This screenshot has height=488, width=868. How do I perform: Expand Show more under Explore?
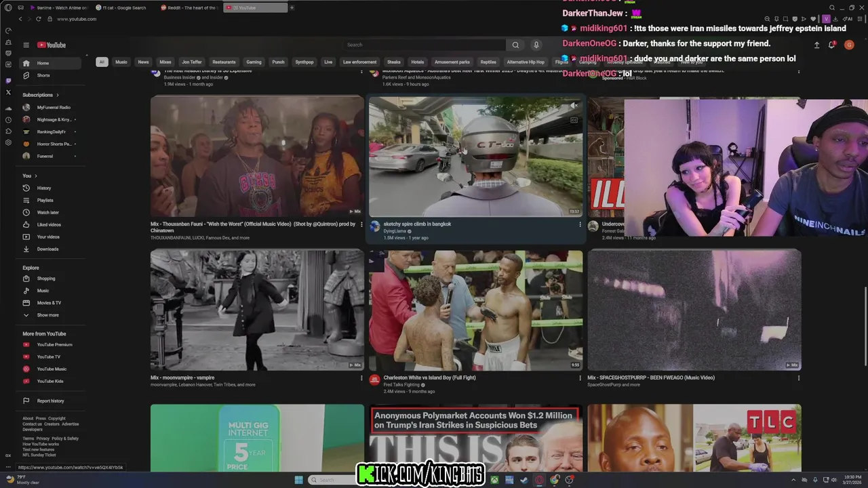(50, 315)
